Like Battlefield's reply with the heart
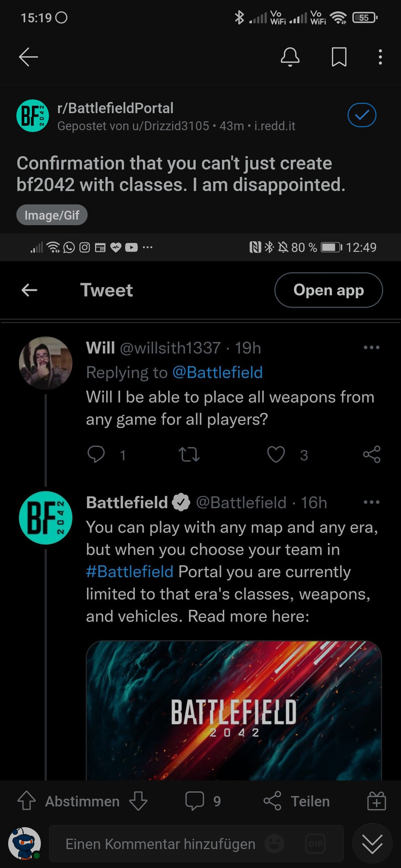The width and height of the screenshot is (401, 868). (x=277, y=455)
